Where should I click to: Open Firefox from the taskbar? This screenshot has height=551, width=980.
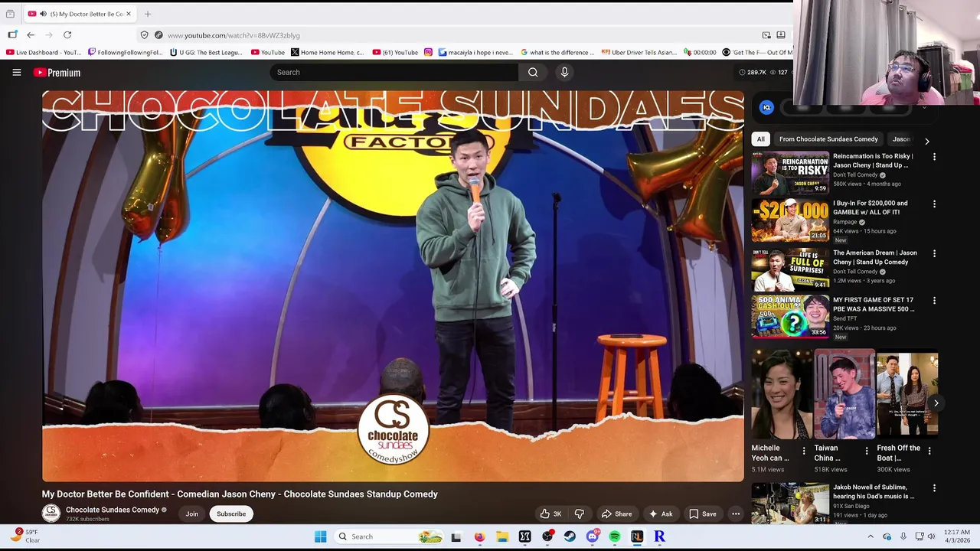click(x=479, y=536)
